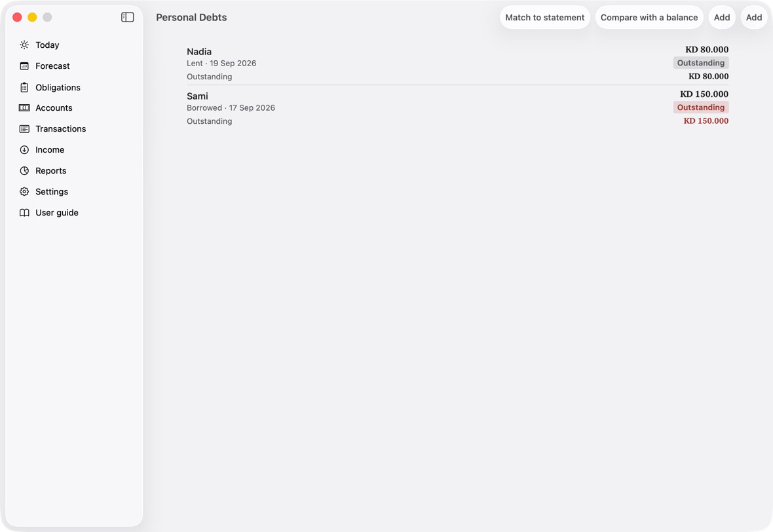Go to Accounts via banknote icon
The image size is (773, 532).
point(24,108)
